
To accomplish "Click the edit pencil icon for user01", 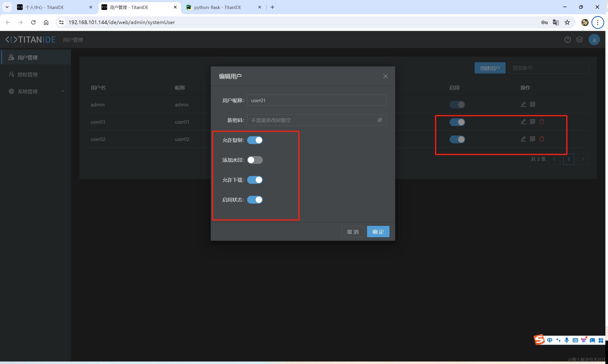I will click(523, 122).
